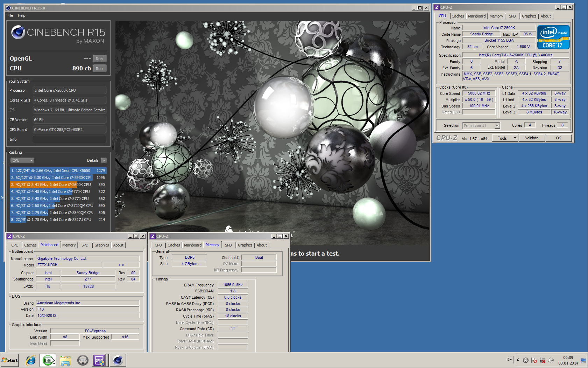Switch to CPU tab in Mainboard CPU-Z window
The height and width of the screenshot is (368, 588).
[x=15, y=245]
